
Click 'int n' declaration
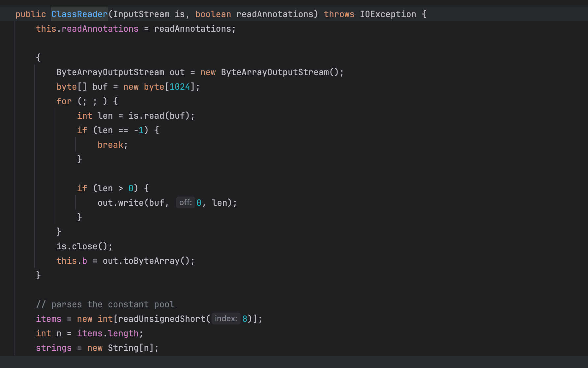tap(49, 333)
